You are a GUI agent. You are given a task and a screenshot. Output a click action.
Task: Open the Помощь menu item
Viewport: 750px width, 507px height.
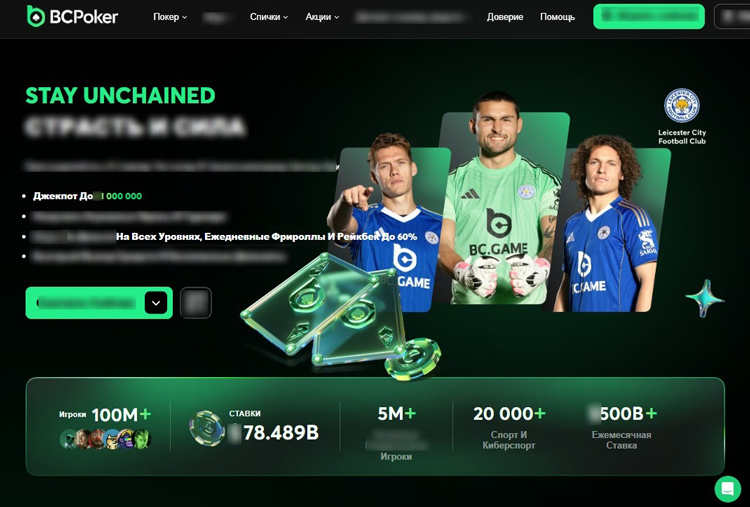point(557,17)
